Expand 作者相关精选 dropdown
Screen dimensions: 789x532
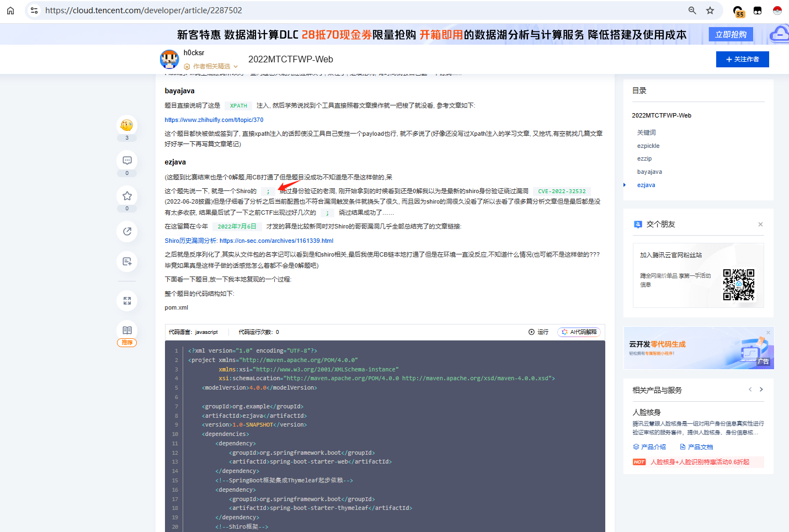pyautogui.click(x=211, y=66)
